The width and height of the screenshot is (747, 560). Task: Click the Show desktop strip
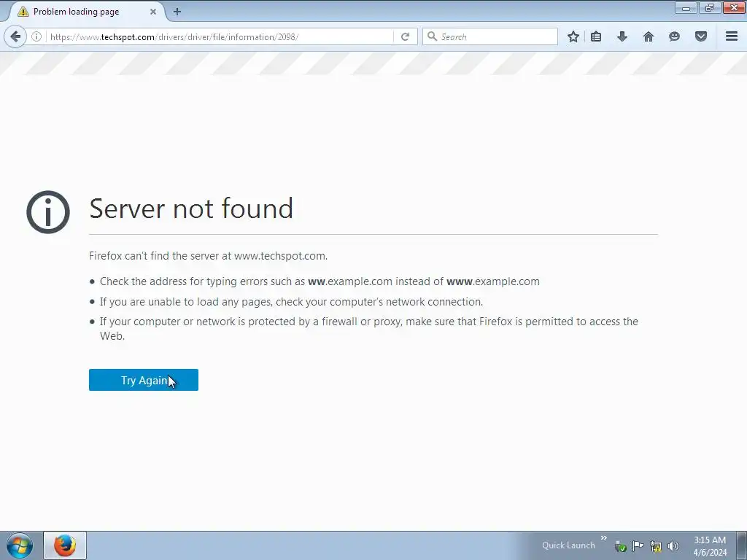[x=742, y=545]
